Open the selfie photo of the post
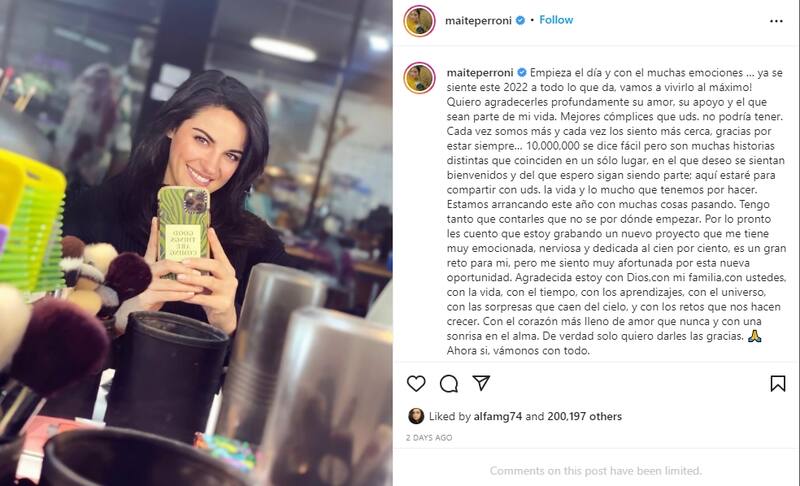 click(196, 243)
